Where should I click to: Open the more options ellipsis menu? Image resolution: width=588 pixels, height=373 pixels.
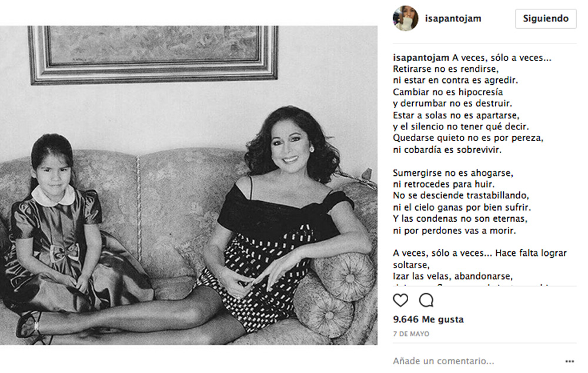click(570, 361)
